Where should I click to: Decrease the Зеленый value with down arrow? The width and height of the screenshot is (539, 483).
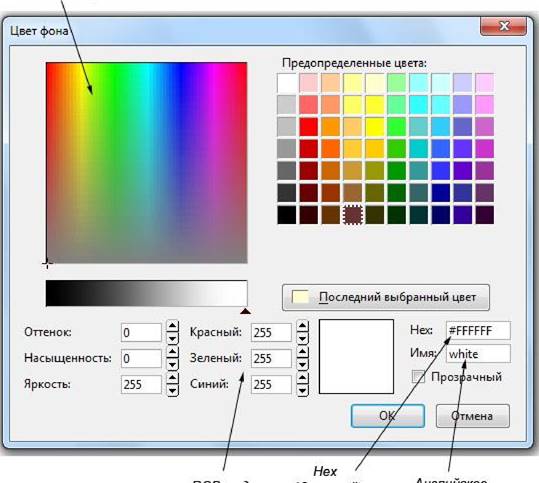(302, 364)
